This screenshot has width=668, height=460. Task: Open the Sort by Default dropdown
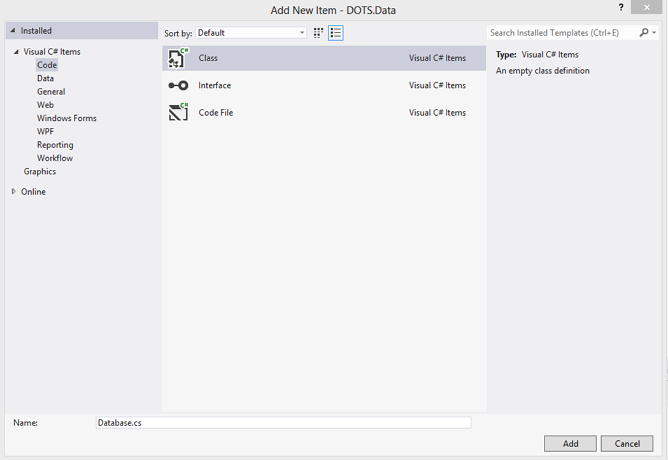point(251,33)
